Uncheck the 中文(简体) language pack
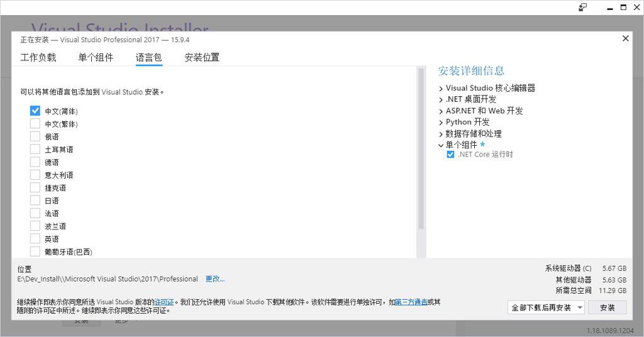The height and width of the screenshot is (337, 644). point(35,111)
